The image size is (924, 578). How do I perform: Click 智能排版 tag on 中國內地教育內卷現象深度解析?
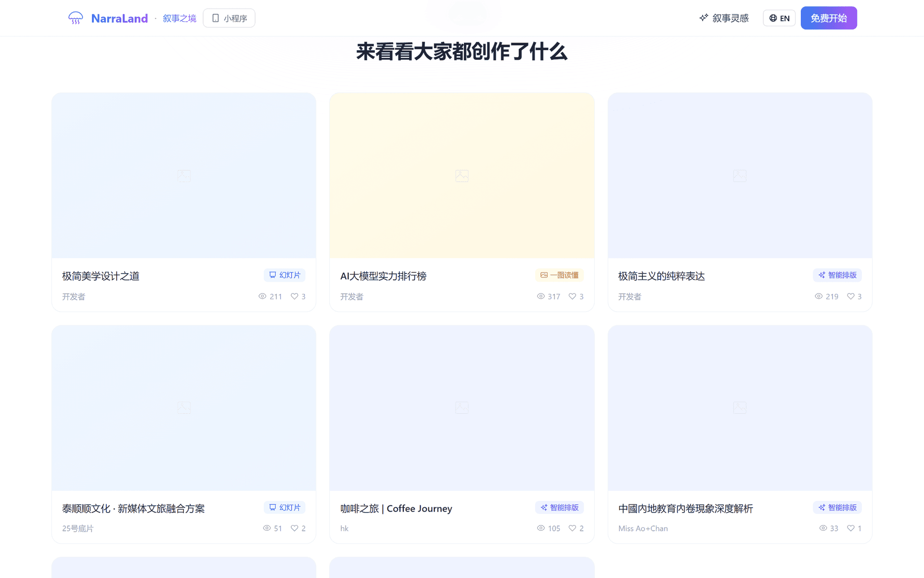[837, 507]
